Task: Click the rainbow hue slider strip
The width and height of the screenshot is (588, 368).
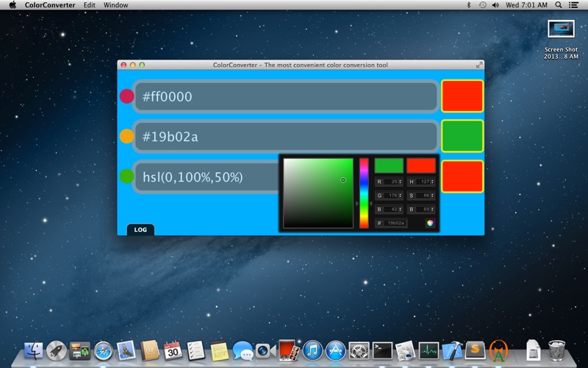Action: point(364,193)
